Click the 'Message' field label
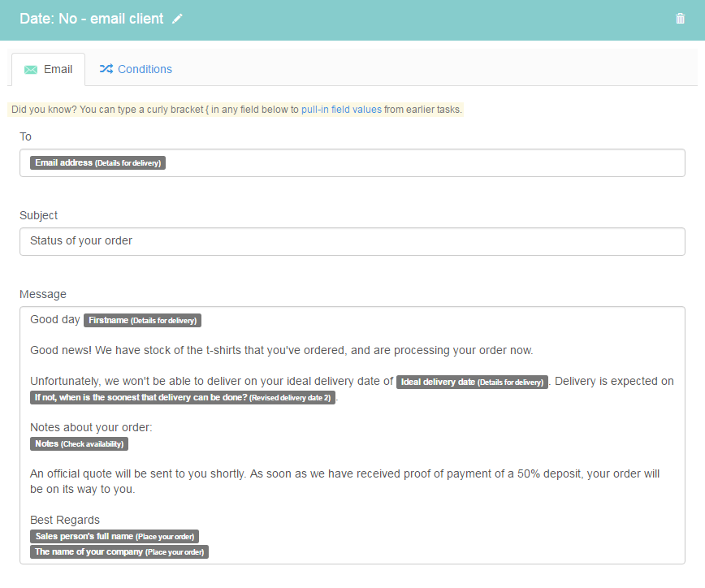Viewport: 705px width, 588px height. (x=43, y=294)
